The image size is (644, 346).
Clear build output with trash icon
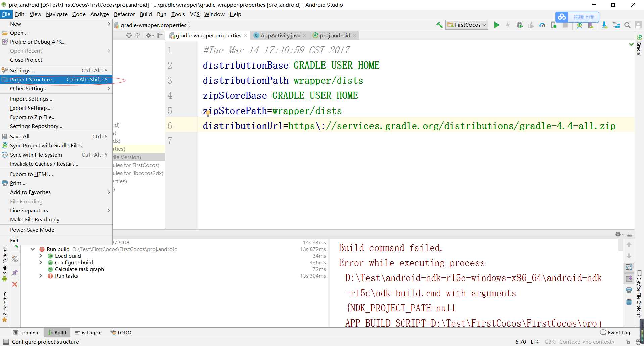click(629, 302)
